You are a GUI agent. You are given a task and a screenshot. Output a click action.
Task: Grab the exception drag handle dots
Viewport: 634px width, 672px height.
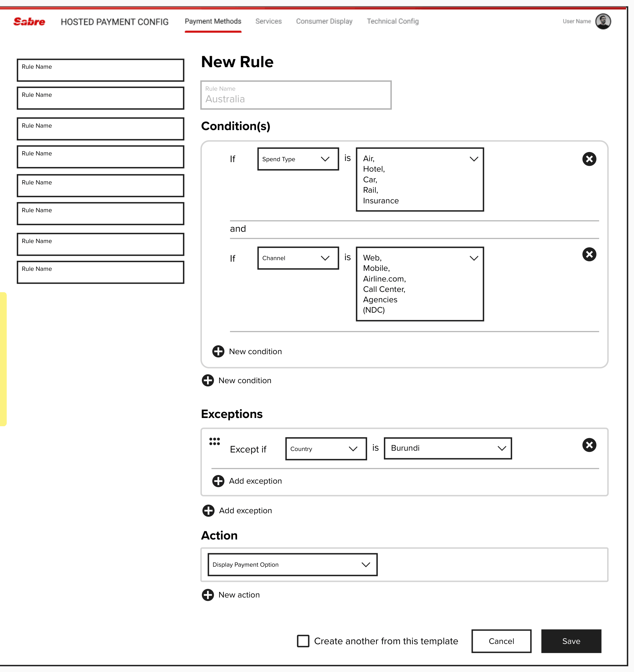coord(214,441)
